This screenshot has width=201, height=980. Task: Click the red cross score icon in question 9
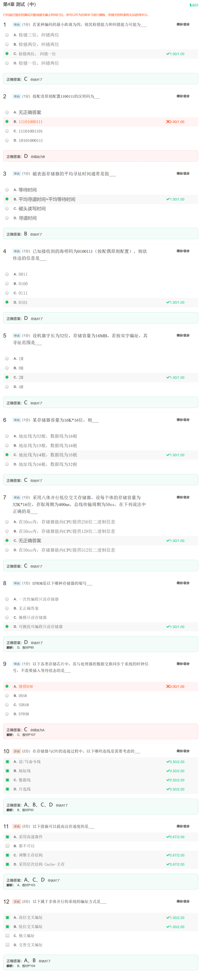(168, 687)
